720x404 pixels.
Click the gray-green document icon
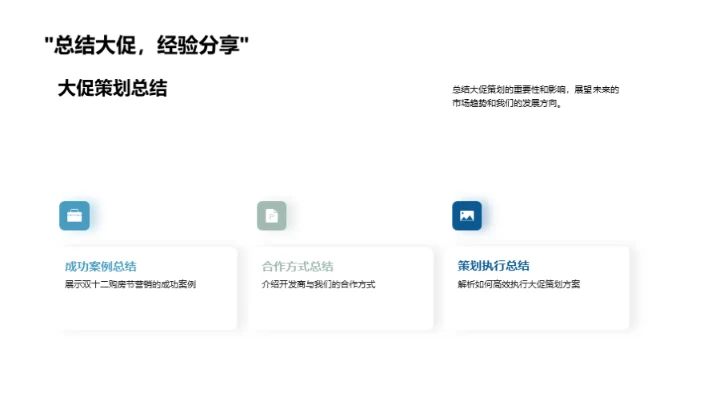271,216
